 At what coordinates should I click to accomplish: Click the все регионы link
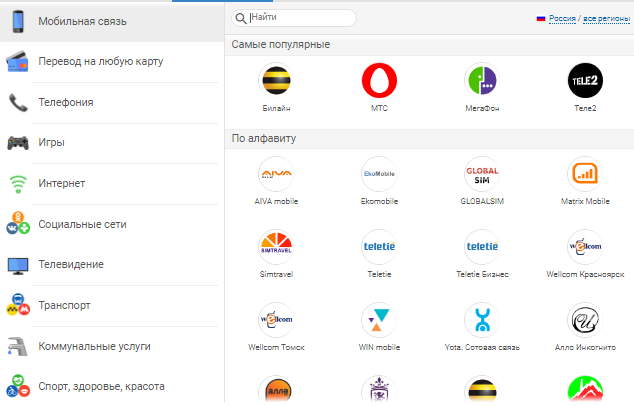pos(606,19)
